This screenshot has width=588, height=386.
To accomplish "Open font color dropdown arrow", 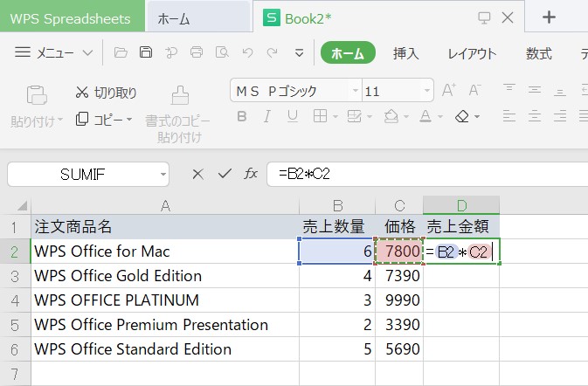I will click(x=440, y=117).
